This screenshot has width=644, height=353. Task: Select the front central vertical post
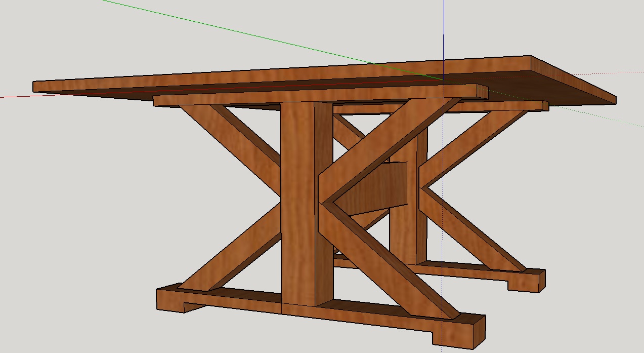298,203
